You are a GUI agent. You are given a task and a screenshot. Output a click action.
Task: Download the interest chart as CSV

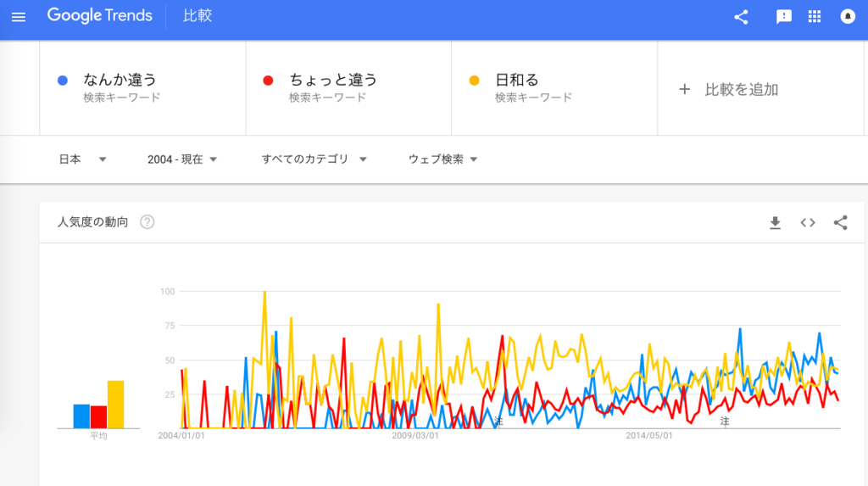click(775, 223)
